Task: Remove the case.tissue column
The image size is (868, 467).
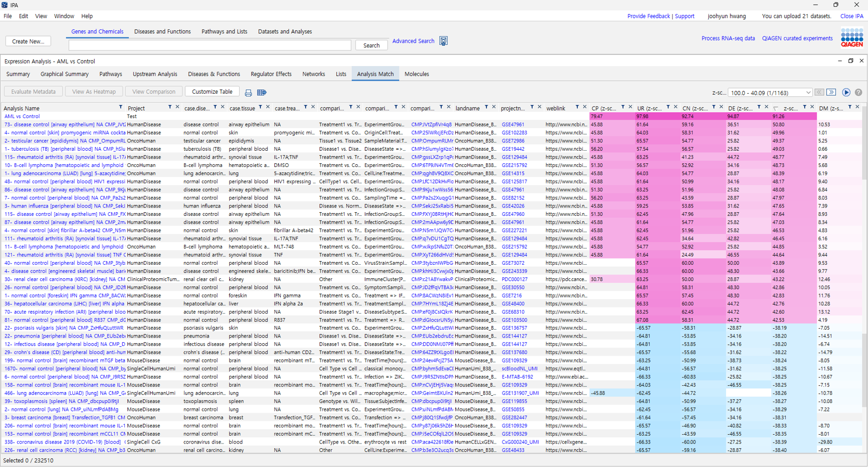Action: coord(268,107)
